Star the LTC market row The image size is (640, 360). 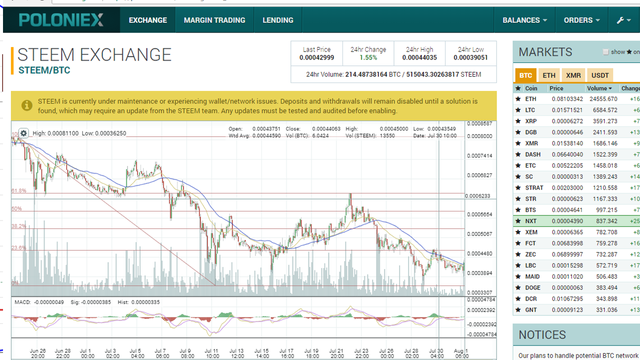[518, 110]
